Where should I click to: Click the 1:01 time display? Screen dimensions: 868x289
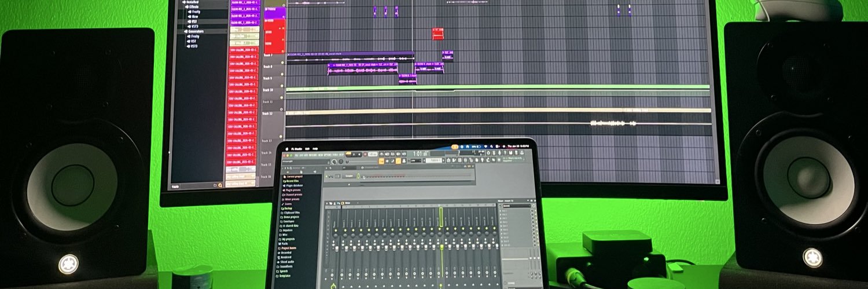pos(421,153)
